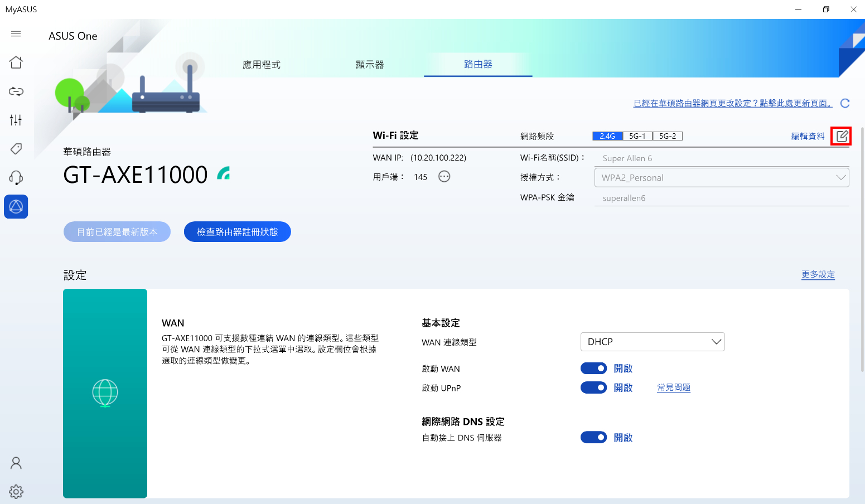
Task: Click the ASUS One title
Action: click(x=73, y=36)
